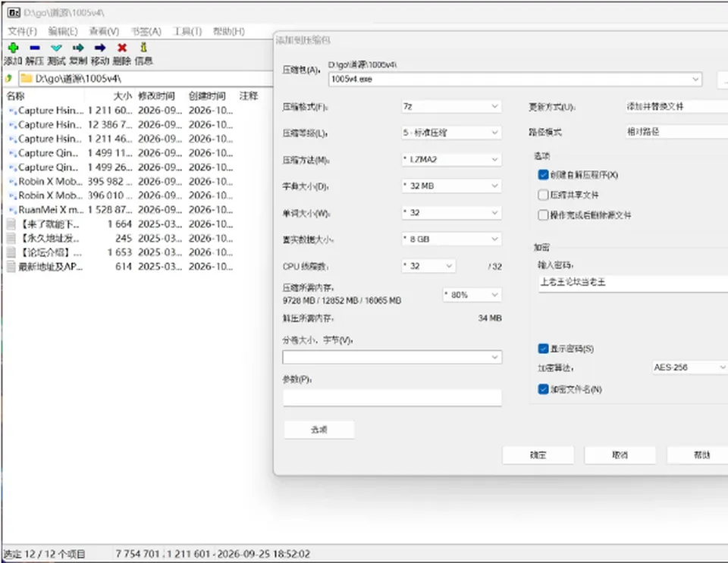Click the password field containing 上老王论坛当老王

(632, 283)
